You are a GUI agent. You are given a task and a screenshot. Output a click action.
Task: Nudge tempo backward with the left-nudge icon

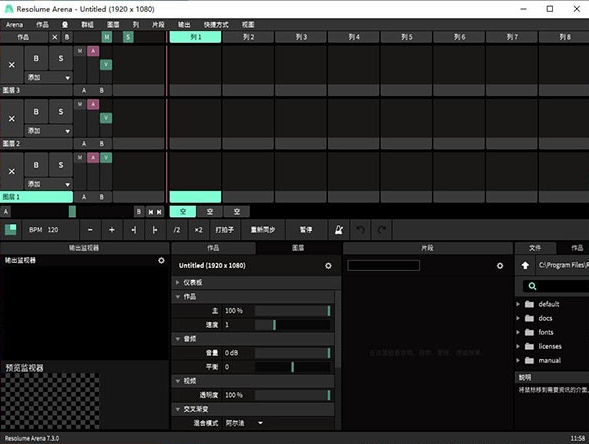tap(134, 230)
